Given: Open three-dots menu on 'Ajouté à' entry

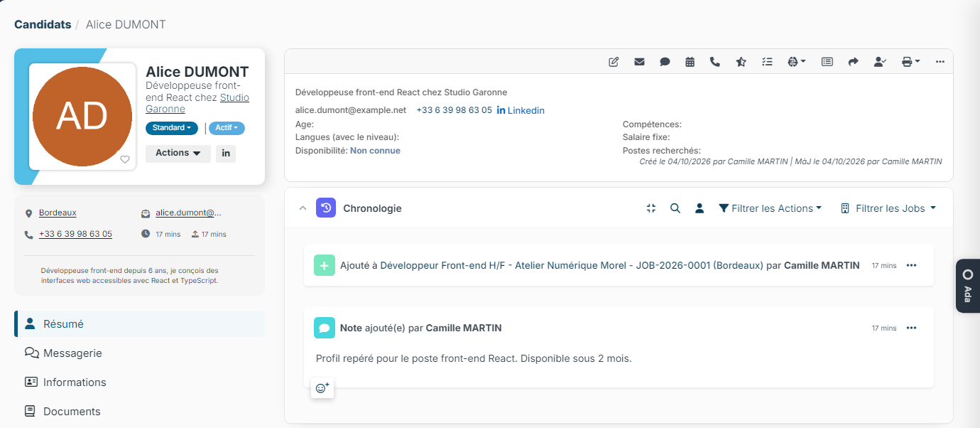Looking at the screenshot, I should click(x=912, y=265).
